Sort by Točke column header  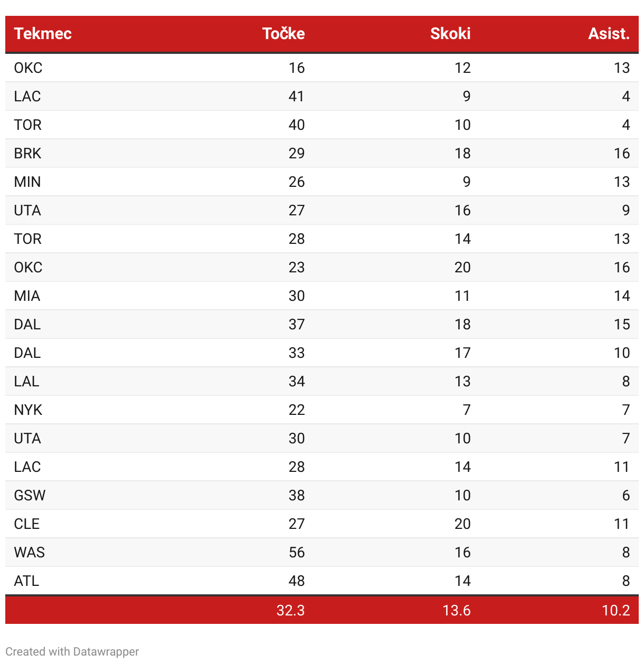click(283, 34)
